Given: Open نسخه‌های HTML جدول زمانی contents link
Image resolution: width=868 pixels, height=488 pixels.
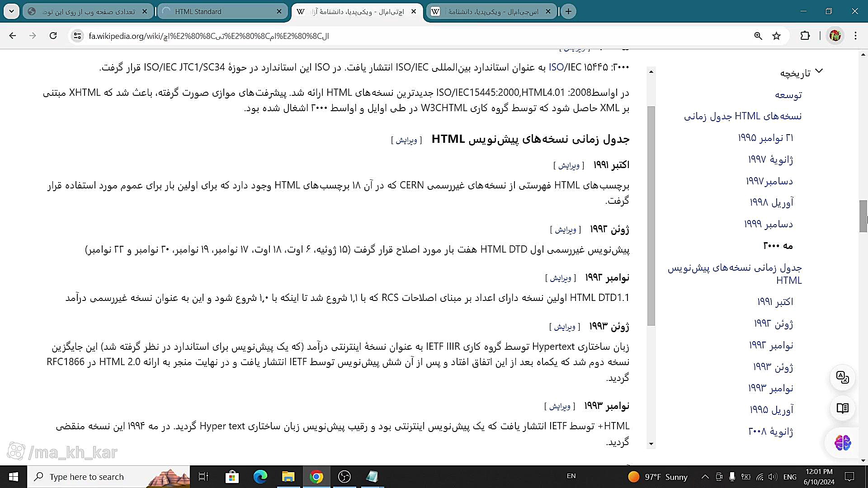Looking at the screenshot, I should point(743,116).
